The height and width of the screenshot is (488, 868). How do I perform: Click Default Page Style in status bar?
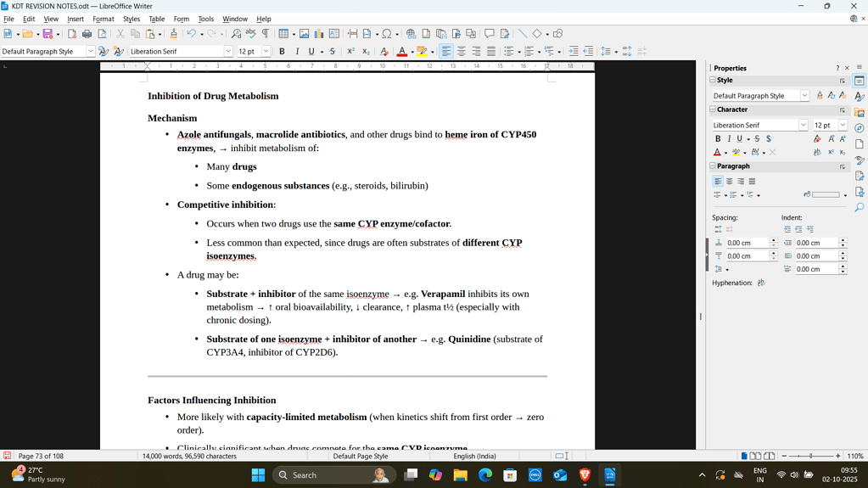(361, 456)
